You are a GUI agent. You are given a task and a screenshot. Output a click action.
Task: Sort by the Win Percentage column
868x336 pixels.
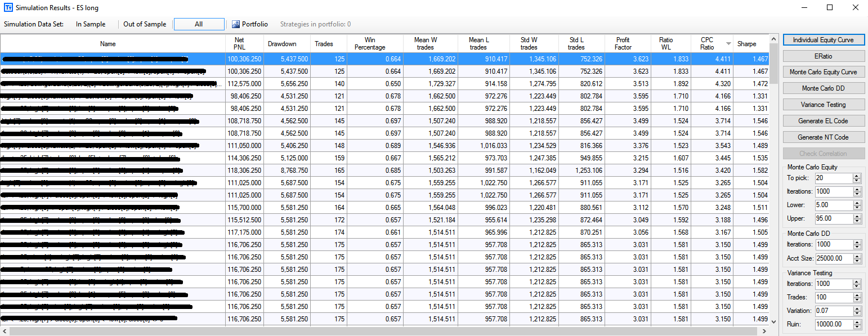375,44
